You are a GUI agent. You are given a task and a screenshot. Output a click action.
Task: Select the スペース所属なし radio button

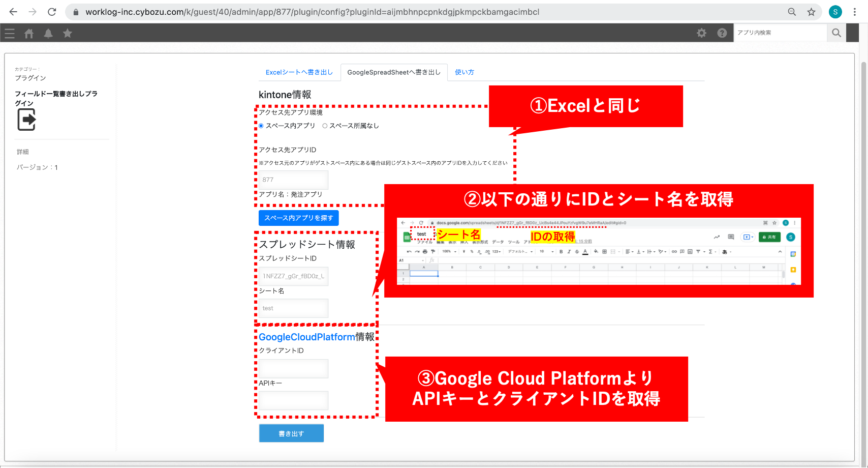tap(325, 126)
